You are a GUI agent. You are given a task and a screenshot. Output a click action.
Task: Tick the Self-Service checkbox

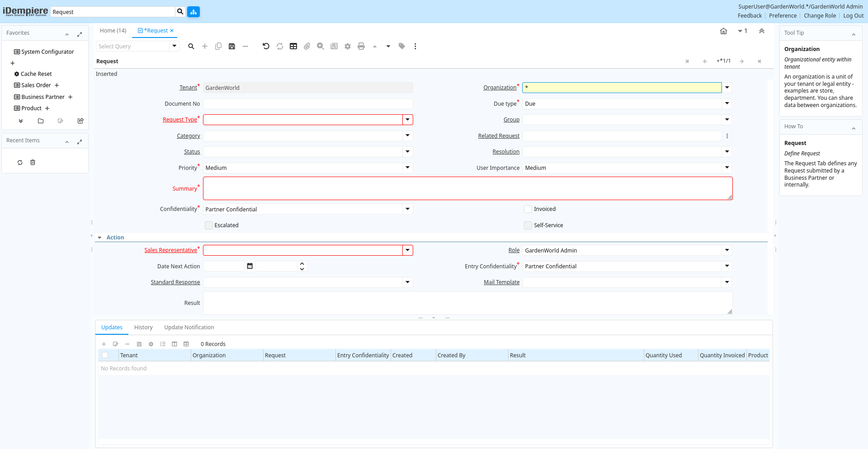tap(528, 225)
